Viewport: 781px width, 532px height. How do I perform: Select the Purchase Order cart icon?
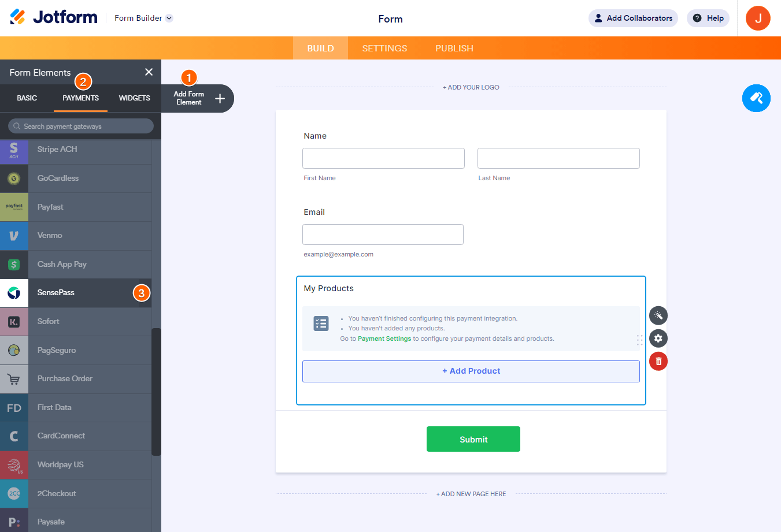pyautogui.click(x=14, y=379)
